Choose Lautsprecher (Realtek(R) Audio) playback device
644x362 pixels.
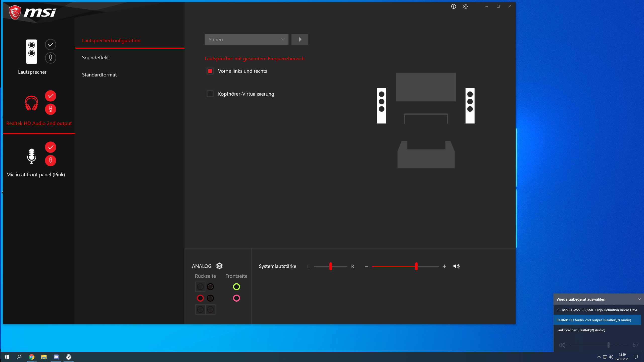coord(581,330)
